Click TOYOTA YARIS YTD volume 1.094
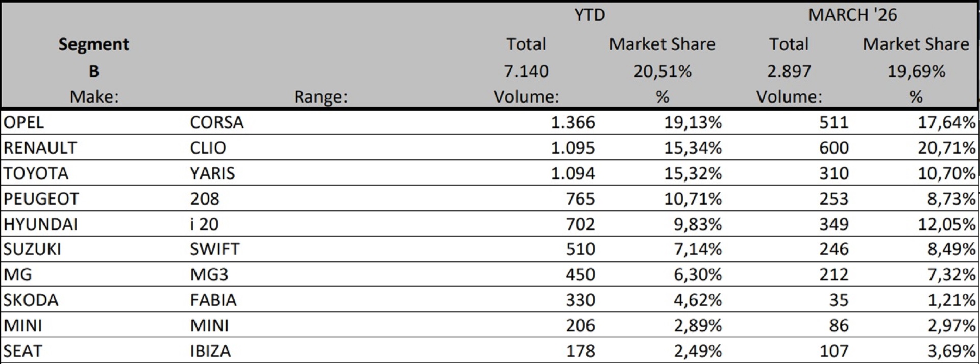The width and height of the screenshot is (980, 364). pos(573,173)
